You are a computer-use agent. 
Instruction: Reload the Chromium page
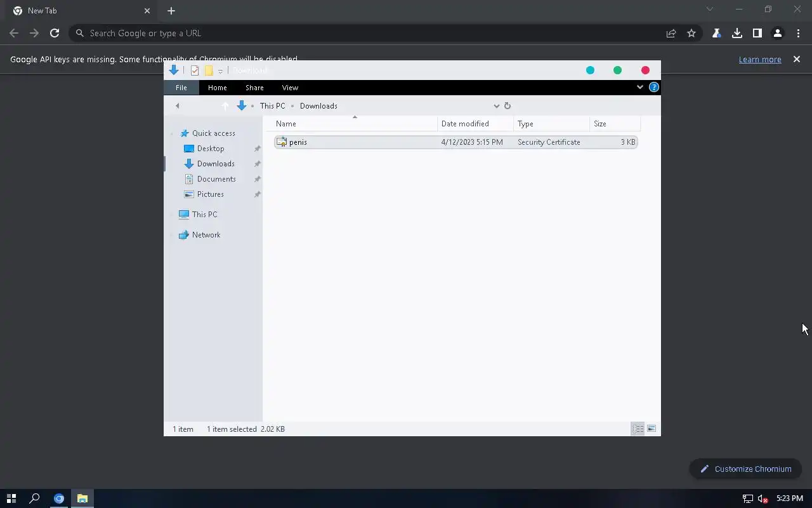pyautogui.click(x=55, y=33)
